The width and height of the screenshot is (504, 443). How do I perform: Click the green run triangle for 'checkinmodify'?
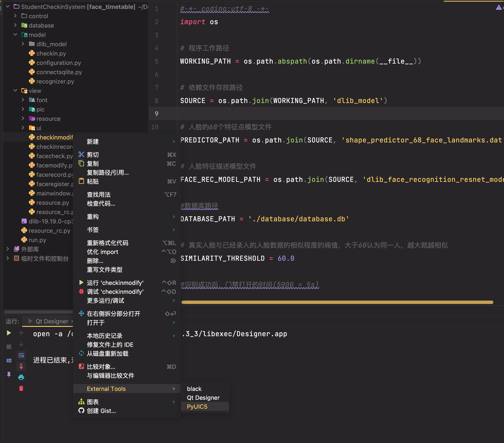point(81,282)
